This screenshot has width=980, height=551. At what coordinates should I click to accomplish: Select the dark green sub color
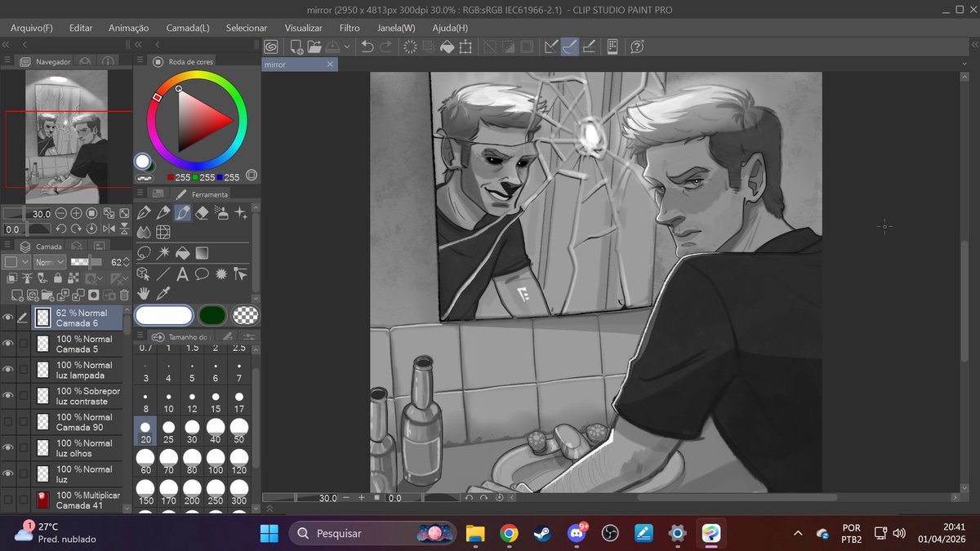pos(212,315)
